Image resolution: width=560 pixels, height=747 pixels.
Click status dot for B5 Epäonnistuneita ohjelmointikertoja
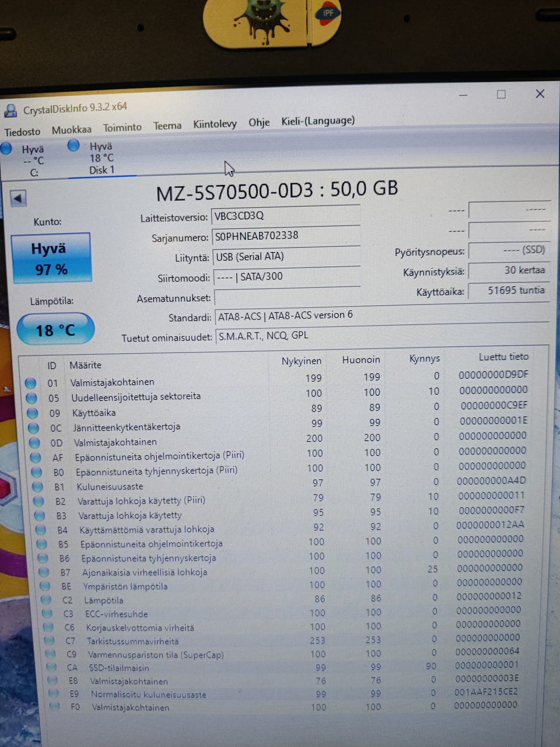[x=42, y=544]
